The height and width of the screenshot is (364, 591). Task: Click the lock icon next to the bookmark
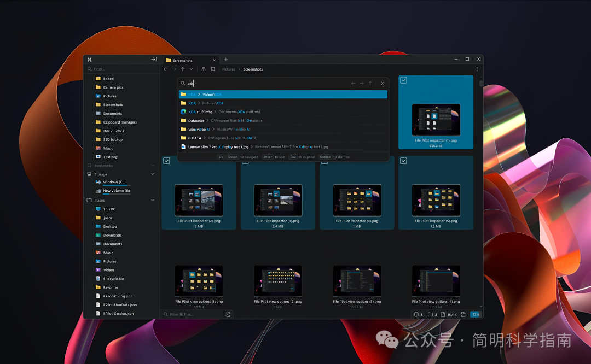point(204,69)
